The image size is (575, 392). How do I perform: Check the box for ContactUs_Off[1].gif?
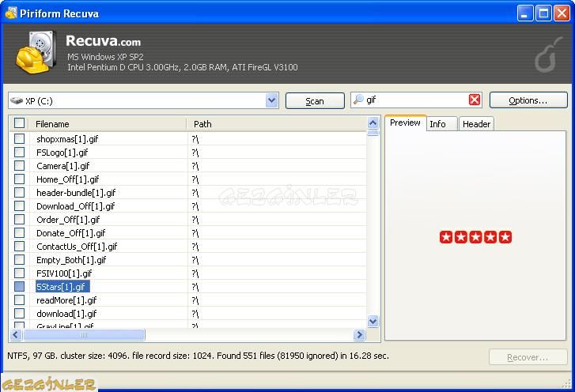(19, 247)
